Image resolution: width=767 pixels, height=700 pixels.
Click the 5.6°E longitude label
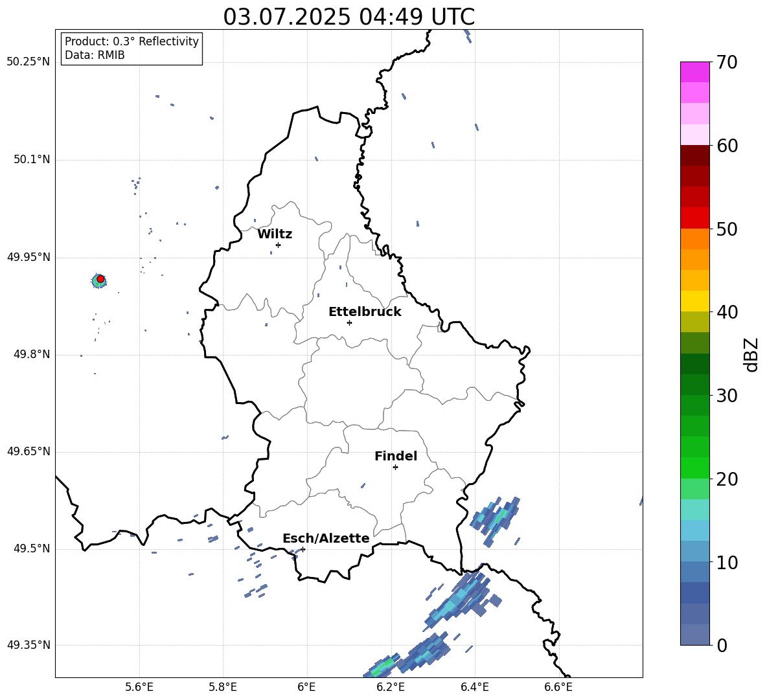[139, 688]
